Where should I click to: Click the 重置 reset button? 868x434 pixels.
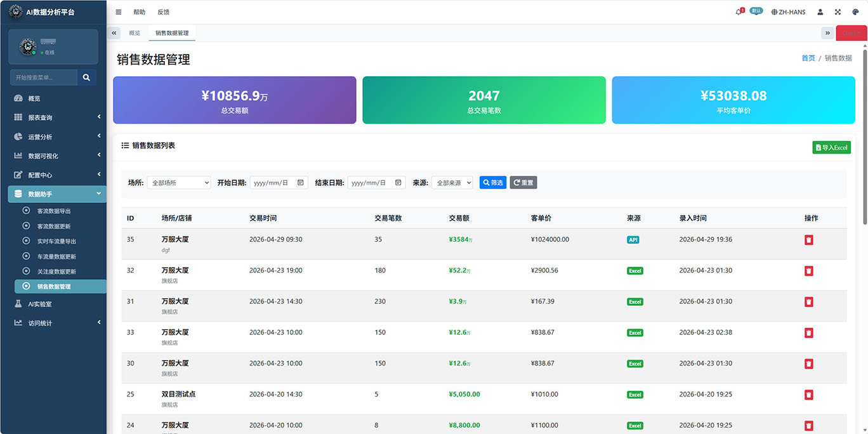523,183
